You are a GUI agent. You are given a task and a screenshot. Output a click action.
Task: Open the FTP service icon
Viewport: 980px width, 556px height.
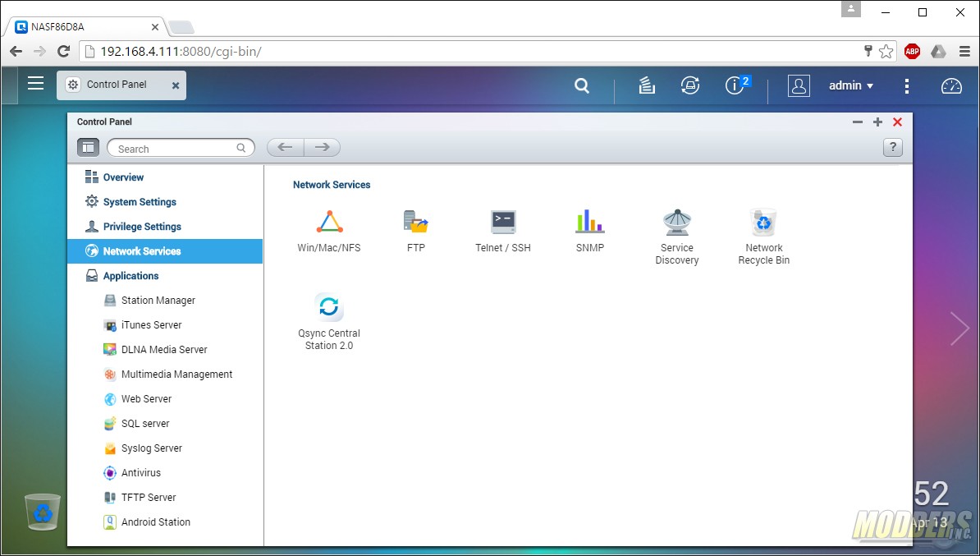coord(415,230)
